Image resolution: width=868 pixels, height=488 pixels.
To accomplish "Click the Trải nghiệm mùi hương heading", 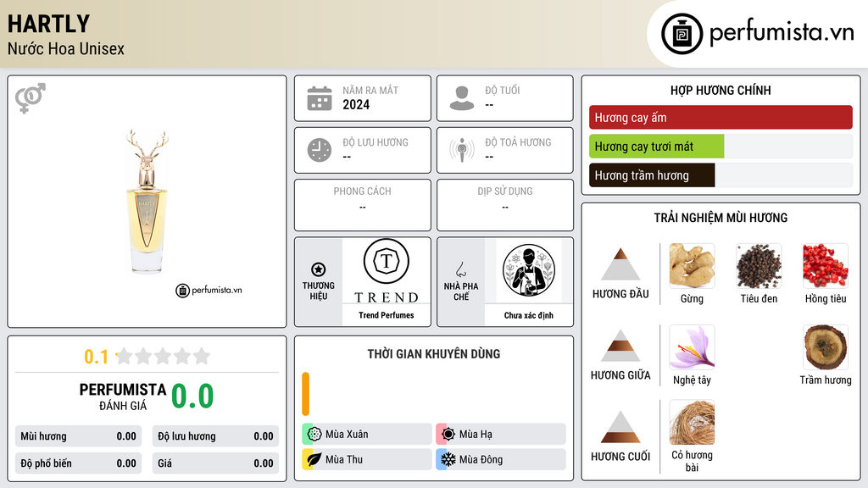I will 721,218.
